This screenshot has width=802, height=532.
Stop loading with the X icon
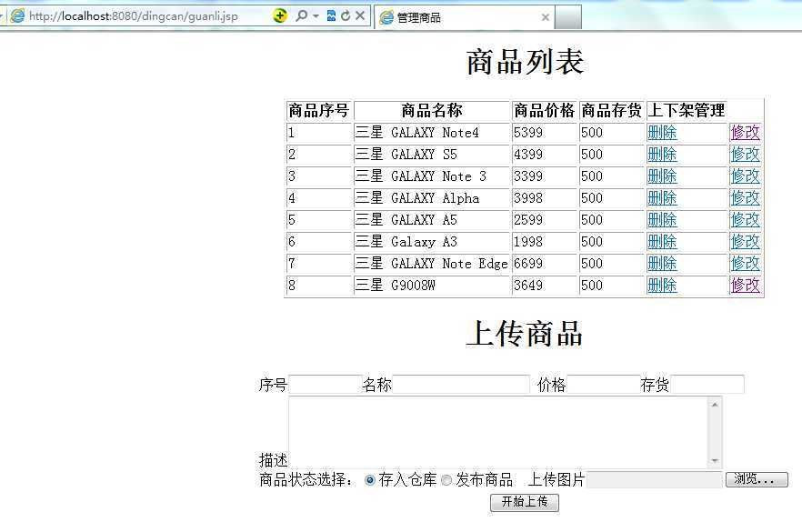tap(360, 15)
